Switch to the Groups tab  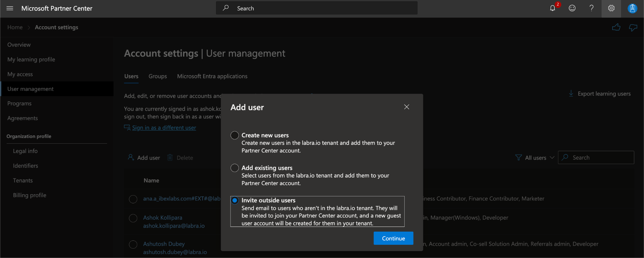click(158, 76)
